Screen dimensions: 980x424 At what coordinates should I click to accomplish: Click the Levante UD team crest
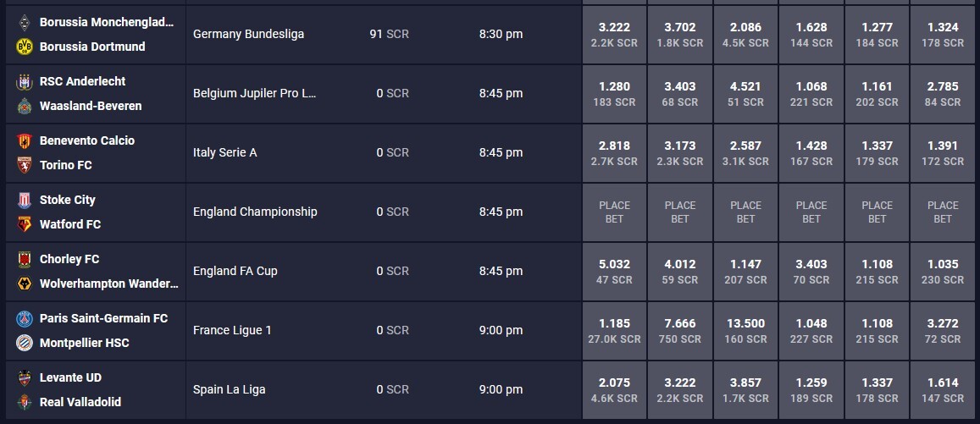click(x=25, y=377)
